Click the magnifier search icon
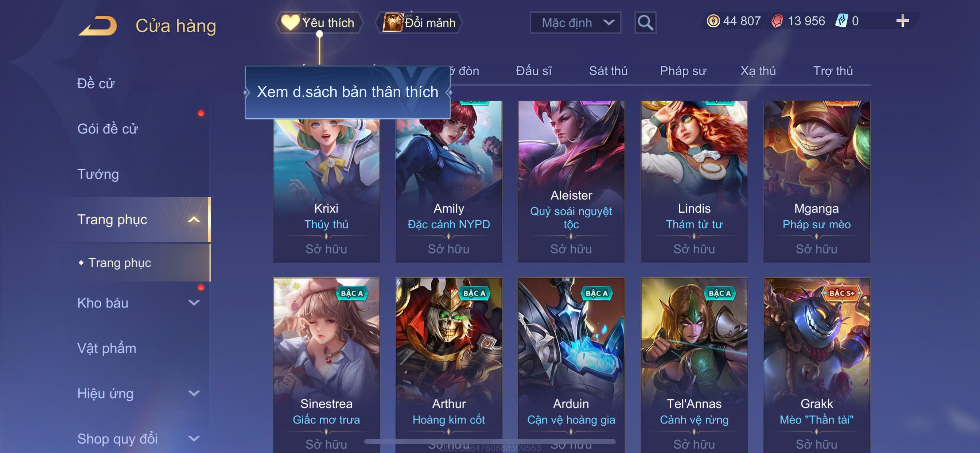The image size is (980, 453). [645, 23]
